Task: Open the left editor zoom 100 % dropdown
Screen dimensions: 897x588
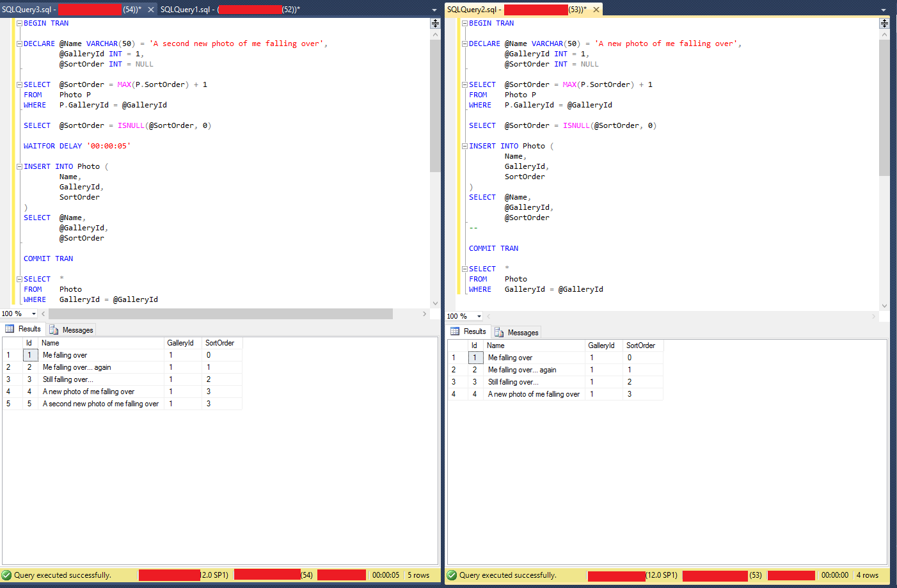Action: (34, 314)
